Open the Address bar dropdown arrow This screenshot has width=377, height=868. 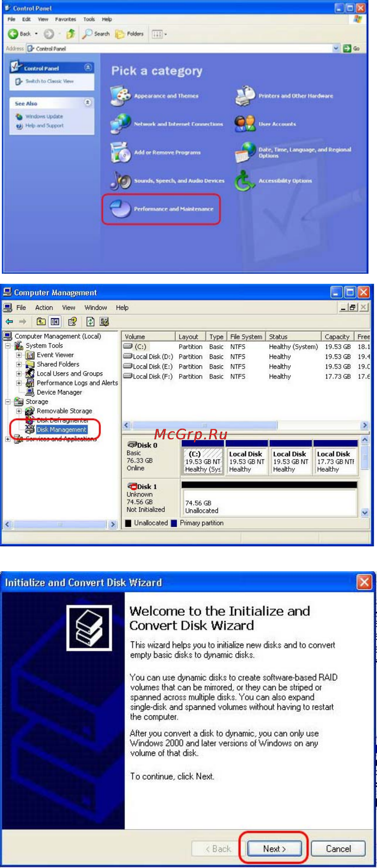pos(336,48)
